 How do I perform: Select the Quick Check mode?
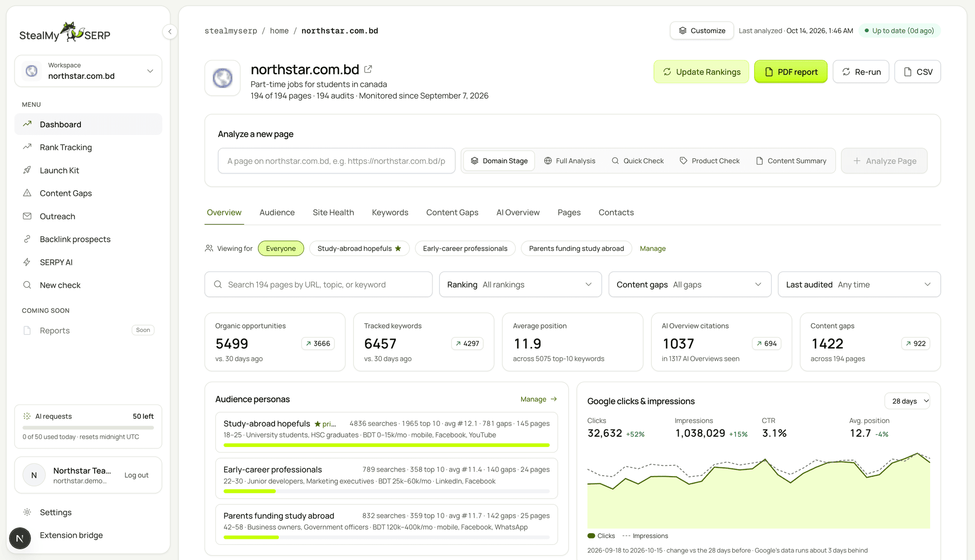point(638,161)
